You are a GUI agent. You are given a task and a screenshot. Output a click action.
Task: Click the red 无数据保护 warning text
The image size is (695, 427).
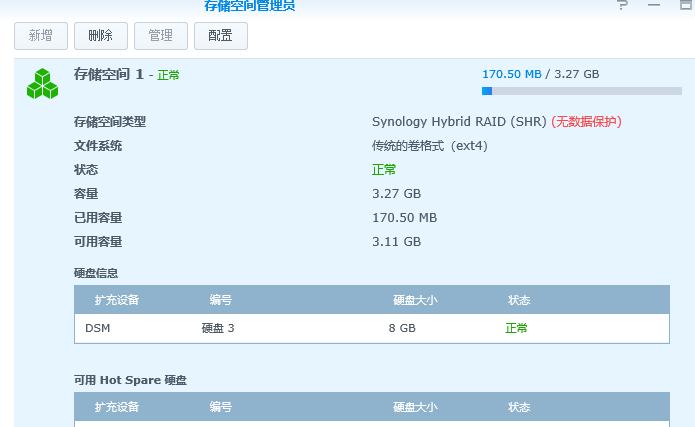click(586, 121)
